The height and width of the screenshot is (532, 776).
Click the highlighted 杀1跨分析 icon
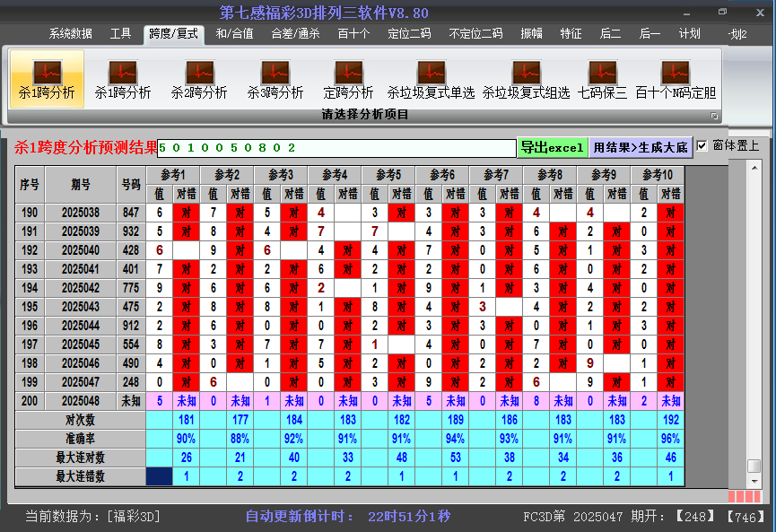[47, 79]
